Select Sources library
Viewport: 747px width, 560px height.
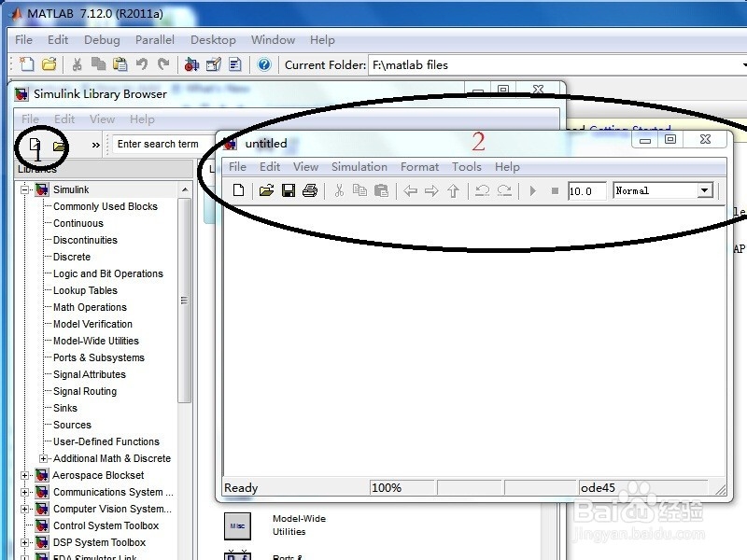click(x=72, y=425)
